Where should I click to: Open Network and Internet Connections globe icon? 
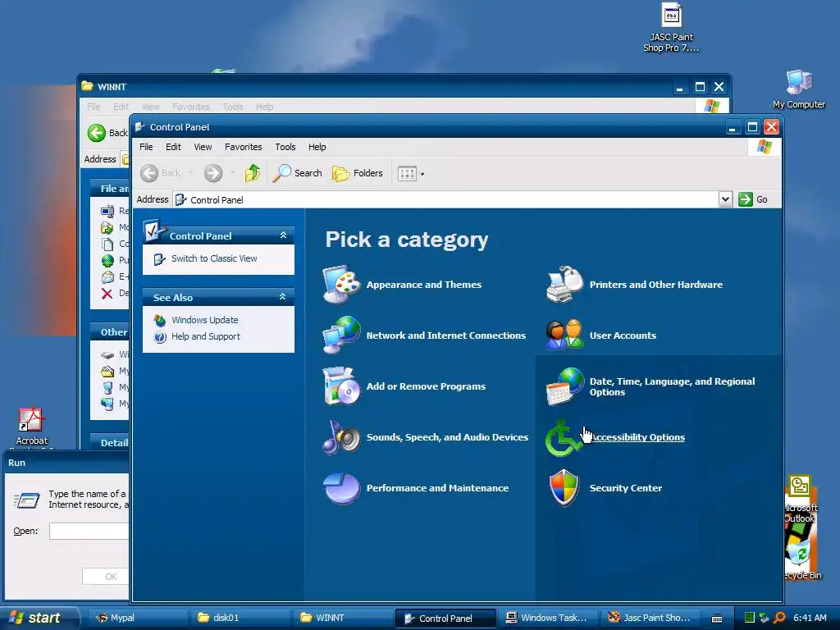[341, 336]
